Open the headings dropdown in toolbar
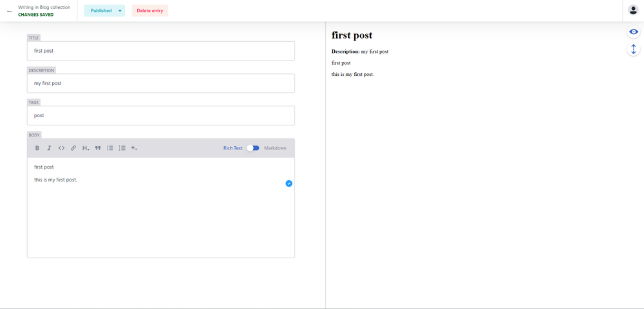 pos(86,148)
